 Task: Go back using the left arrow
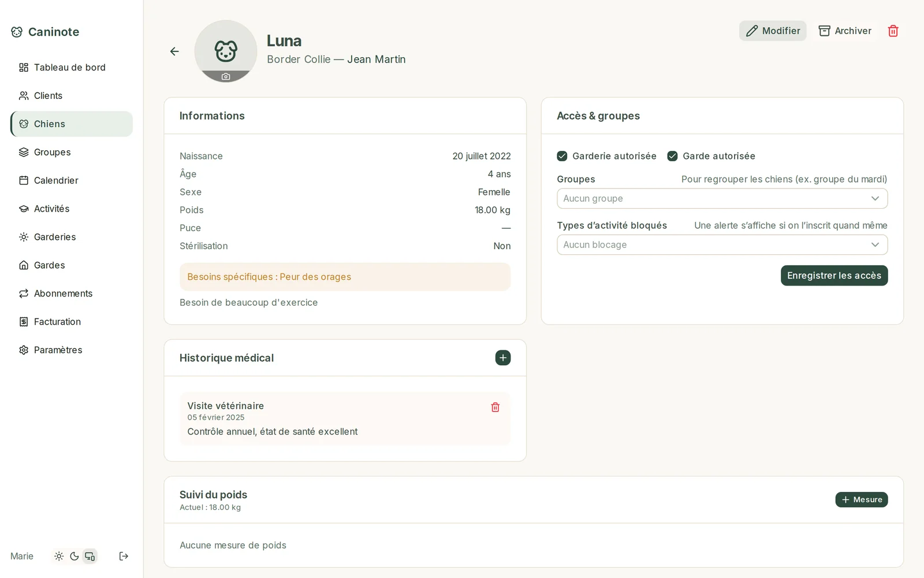coord(174,51)
